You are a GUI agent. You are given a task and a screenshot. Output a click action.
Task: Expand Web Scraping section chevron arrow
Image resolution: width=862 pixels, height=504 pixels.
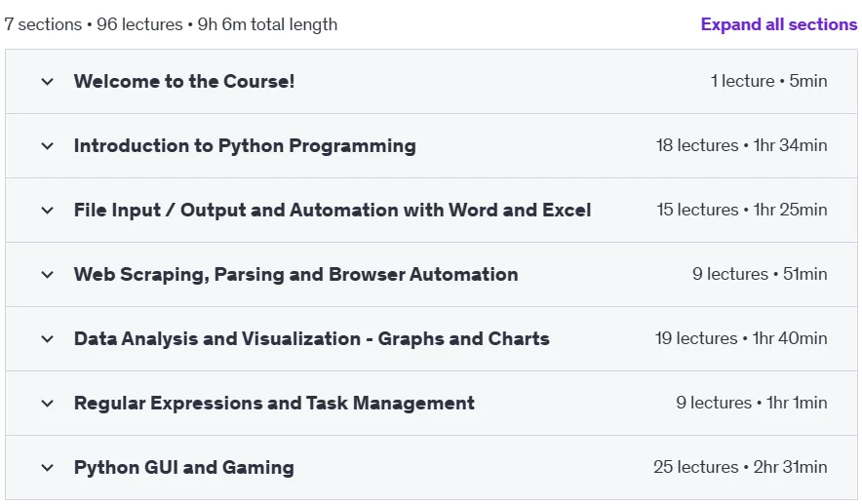[x=47, y=275]
